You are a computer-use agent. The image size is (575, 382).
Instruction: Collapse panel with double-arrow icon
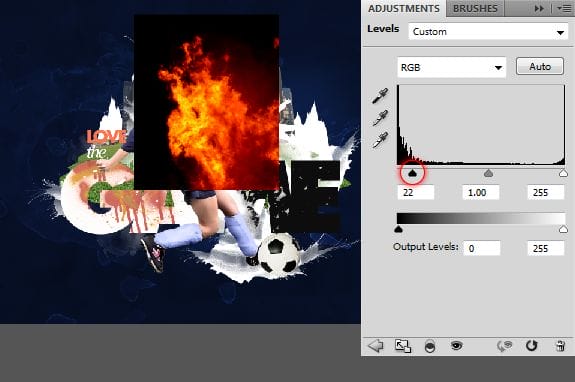[539, 8]
